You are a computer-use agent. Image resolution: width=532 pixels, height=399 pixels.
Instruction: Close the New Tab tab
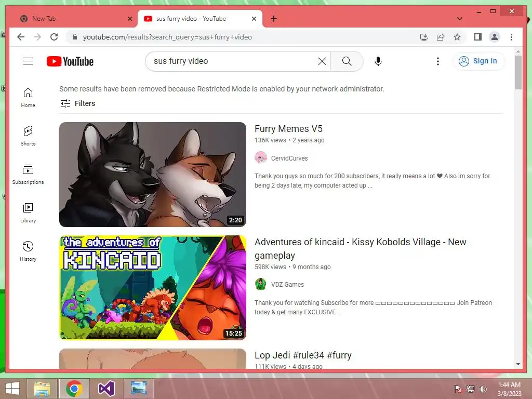[129, 19]
